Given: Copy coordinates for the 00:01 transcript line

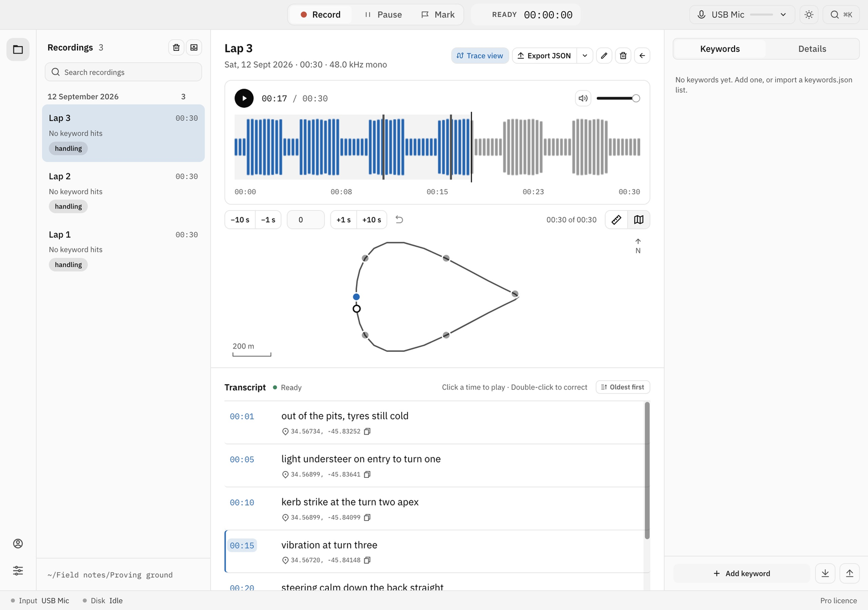Looking at the screenshot, I should 367,432.
